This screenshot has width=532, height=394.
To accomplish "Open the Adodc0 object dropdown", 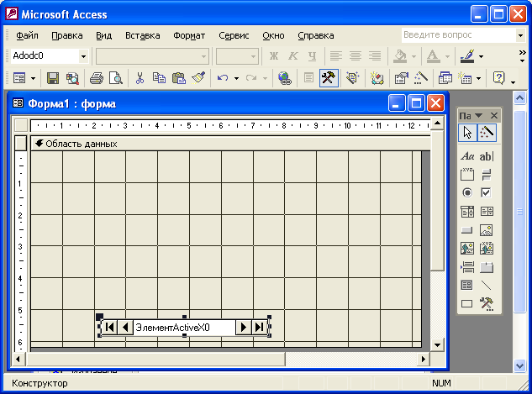I will [x=83, y=56].
